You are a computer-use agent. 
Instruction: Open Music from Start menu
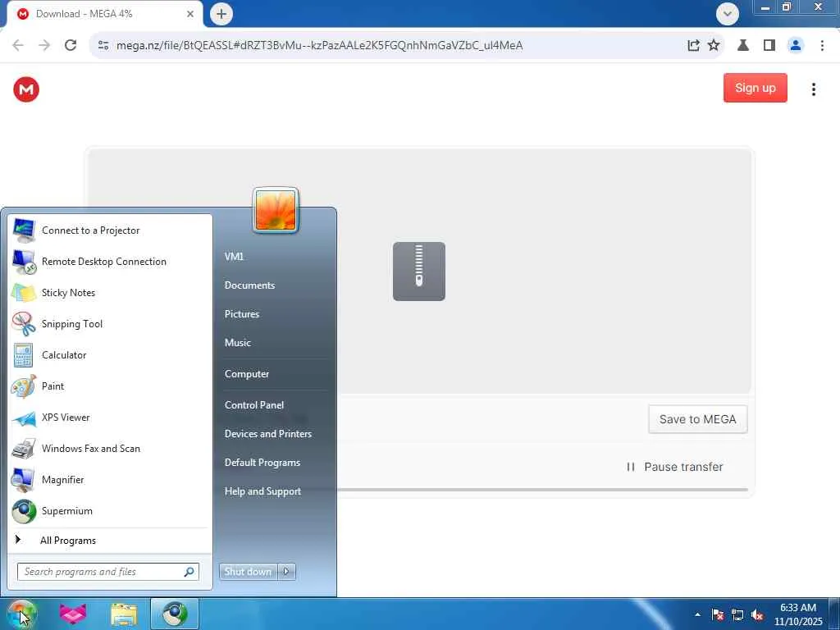237,343
